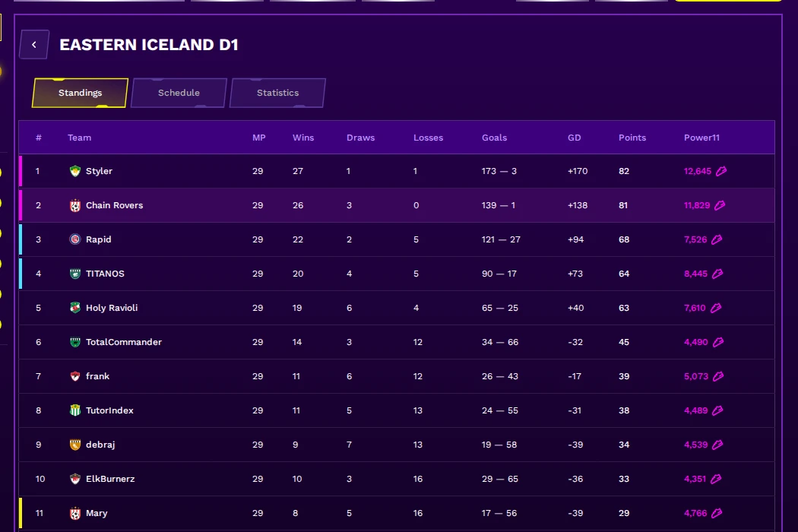The width and height of the screenshot is (798, 532).
Task: Click the boot icon next to 4,351
Action: pos(716,479)
